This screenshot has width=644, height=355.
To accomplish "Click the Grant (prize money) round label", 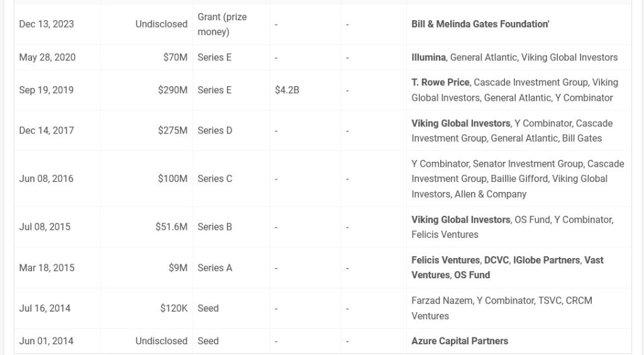I will (x=222, y=25).
